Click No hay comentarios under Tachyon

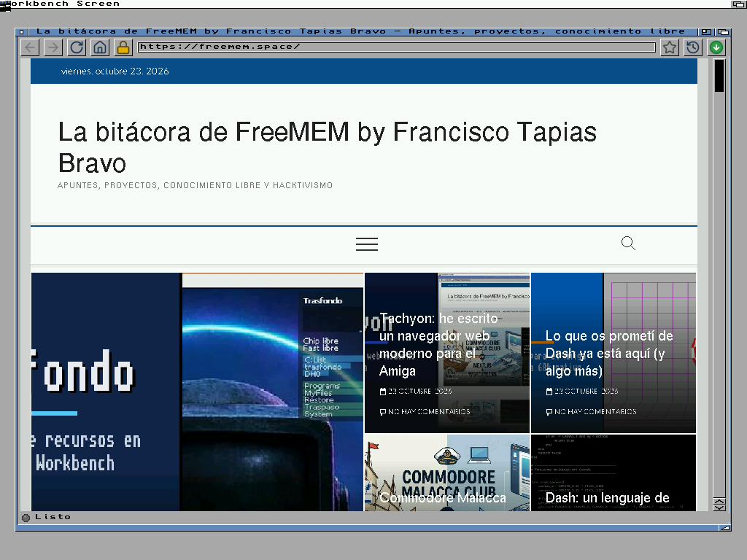coord(425,411)
